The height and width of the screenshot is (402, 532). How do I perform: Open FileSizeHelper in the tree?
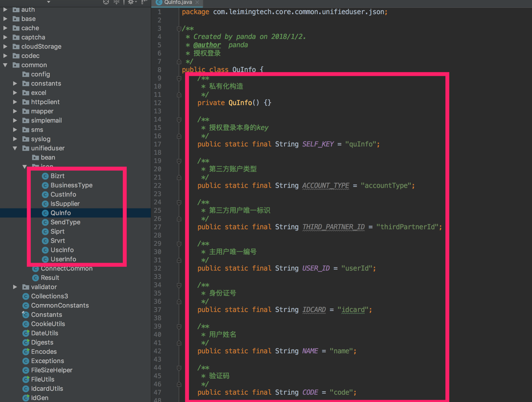pos(52,370)
